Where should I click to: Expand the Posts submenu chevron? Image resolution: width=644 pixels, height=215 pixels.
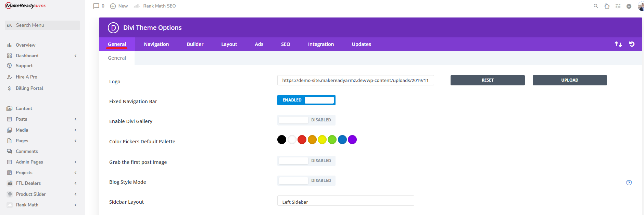[x=76, y=119]
